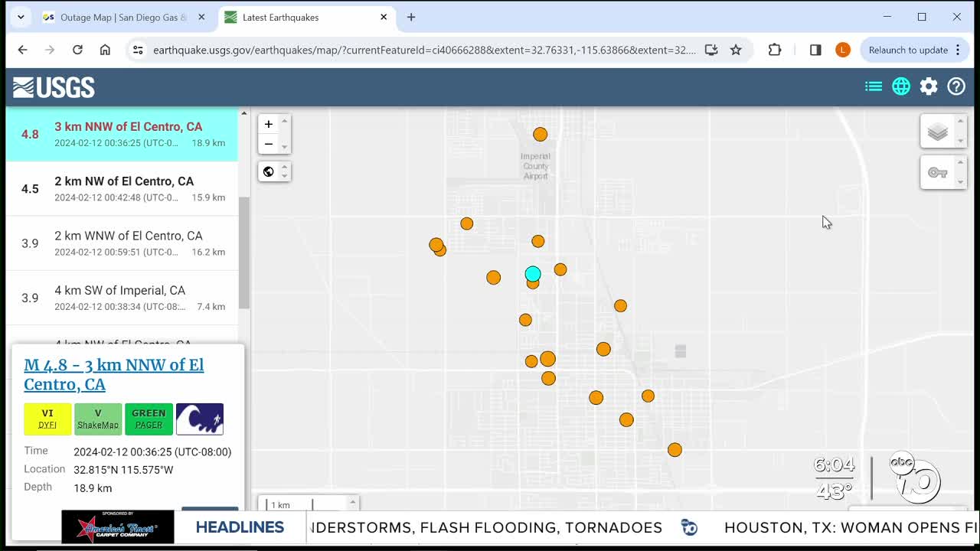980x551 pixels.
Task: Open the M 4.8 - 3 km NNW of El Centro link
Action: tap(114, 374)
